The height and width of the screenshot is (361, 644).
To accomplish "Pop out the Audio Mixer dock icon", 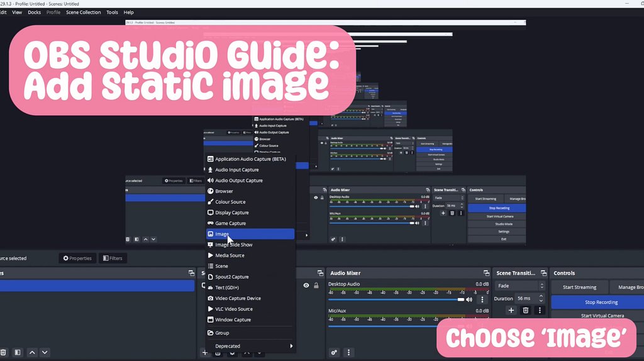I will (x=486, y=273).
